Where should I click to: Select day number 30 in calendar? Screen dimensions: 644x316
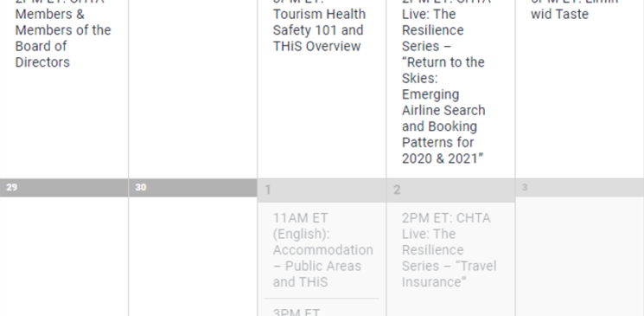click(x=141, y=188)
